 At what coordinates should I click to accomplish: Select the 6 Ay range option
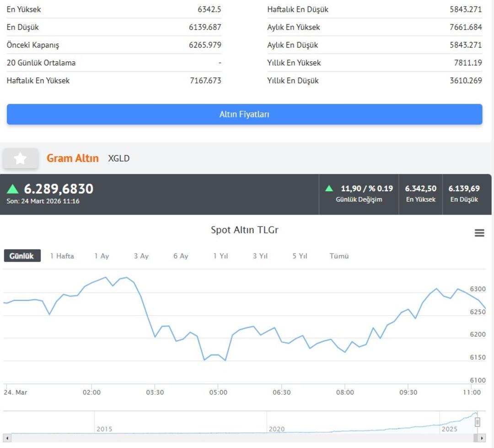[181, 256]
